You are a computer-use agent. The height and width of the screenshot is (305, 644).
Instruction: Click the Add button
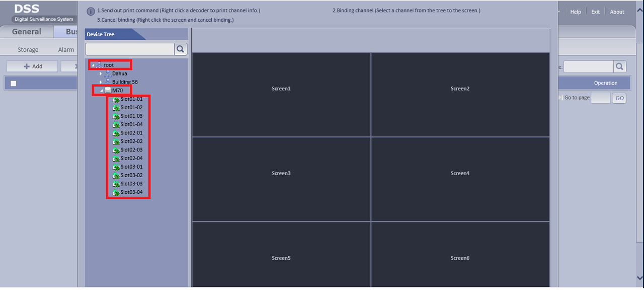pyautogui.click(x=32, y=66)
